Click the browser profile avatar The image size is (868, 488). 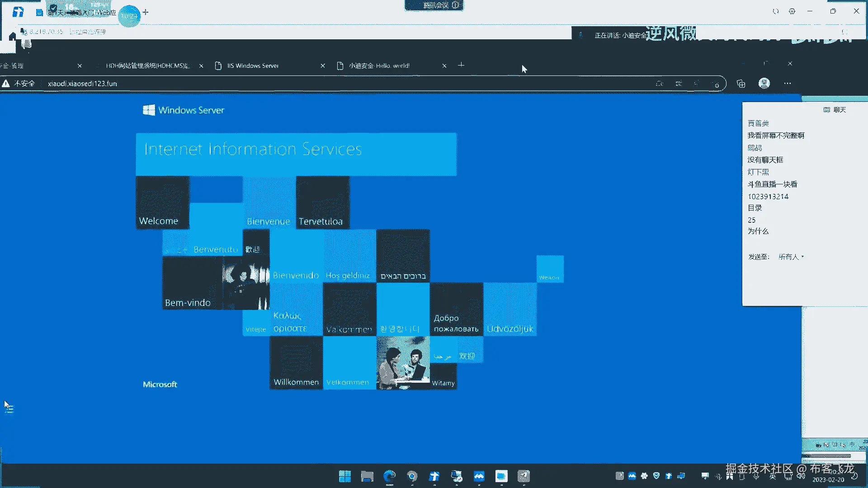[764, 84]
